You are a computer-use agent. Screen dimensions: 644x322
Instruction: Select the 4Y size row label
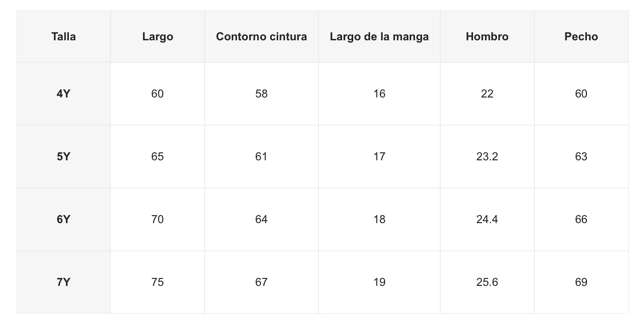[64, 94]
